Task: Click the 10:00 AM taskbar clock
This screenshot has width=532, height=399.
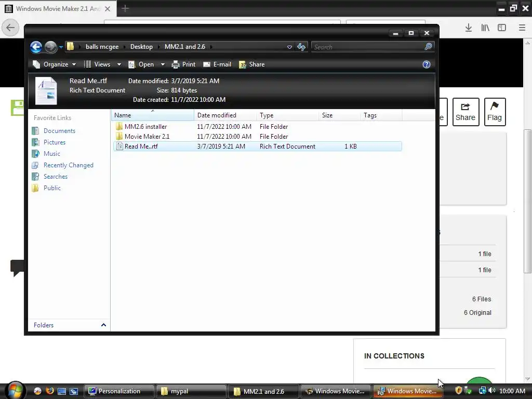Action: coord(512,391)
